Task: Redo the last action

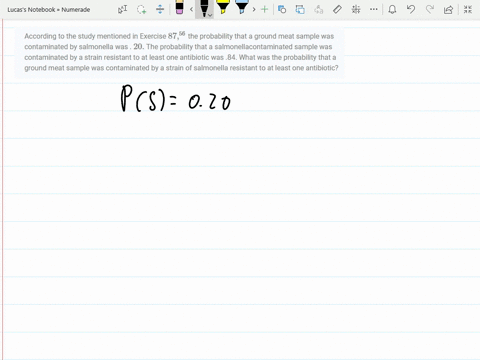Action: [430, 9]
